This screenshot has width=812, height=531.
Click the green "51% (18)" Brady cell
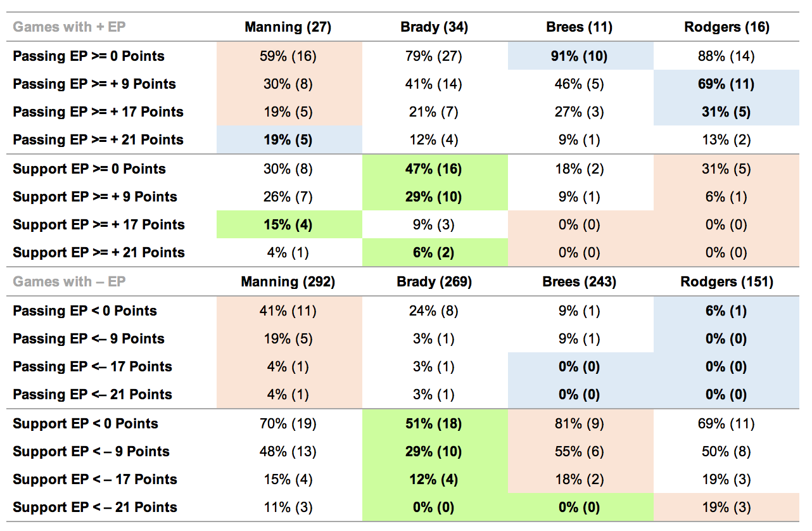coord(434,424)
